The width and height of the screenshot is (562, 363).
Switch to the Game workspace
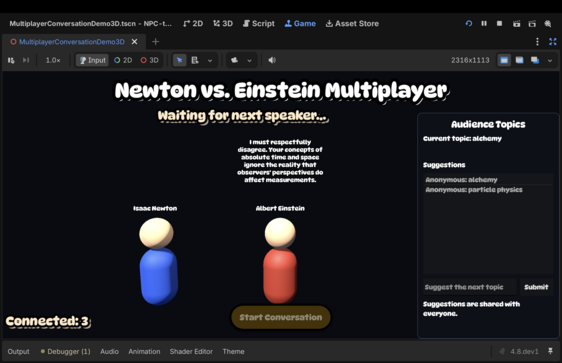pyautogui.click(x=300, y=24)
